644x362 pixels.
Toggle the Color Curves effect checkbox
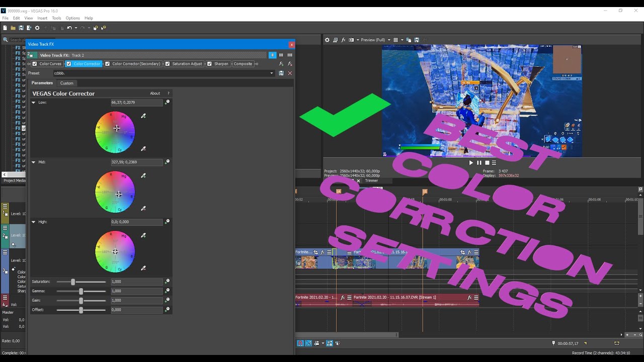(35, 64)
